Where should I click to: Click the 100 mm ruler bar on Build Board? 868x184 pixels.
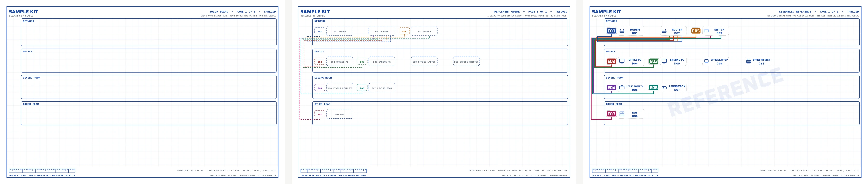42,171
